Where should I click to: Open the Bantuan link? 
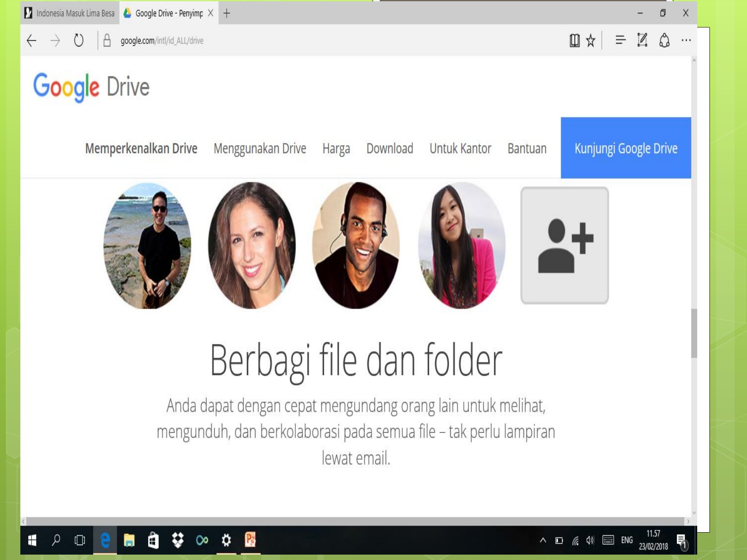click(x=526, y=149)
